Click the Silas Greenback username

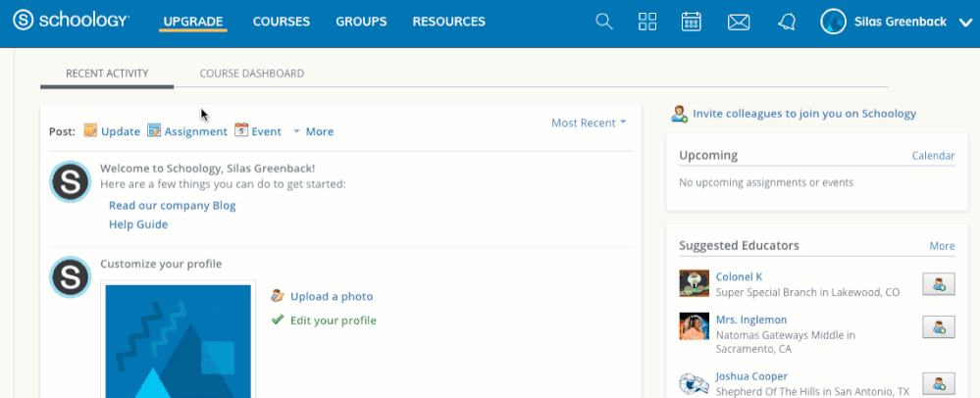coord(901,22)
